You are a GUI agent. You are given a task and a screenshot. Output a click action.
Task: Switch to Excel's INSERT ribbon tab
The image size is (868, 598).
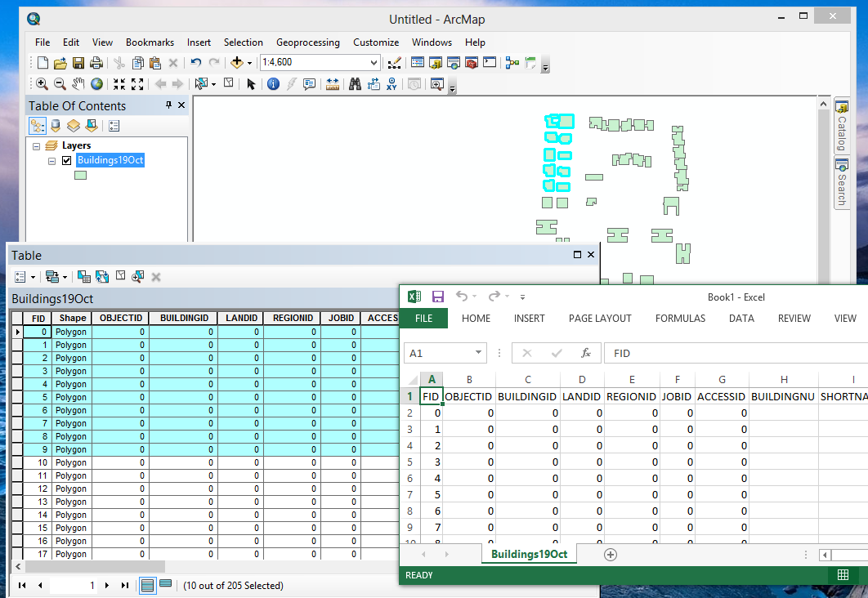click(x=529, y=318)
